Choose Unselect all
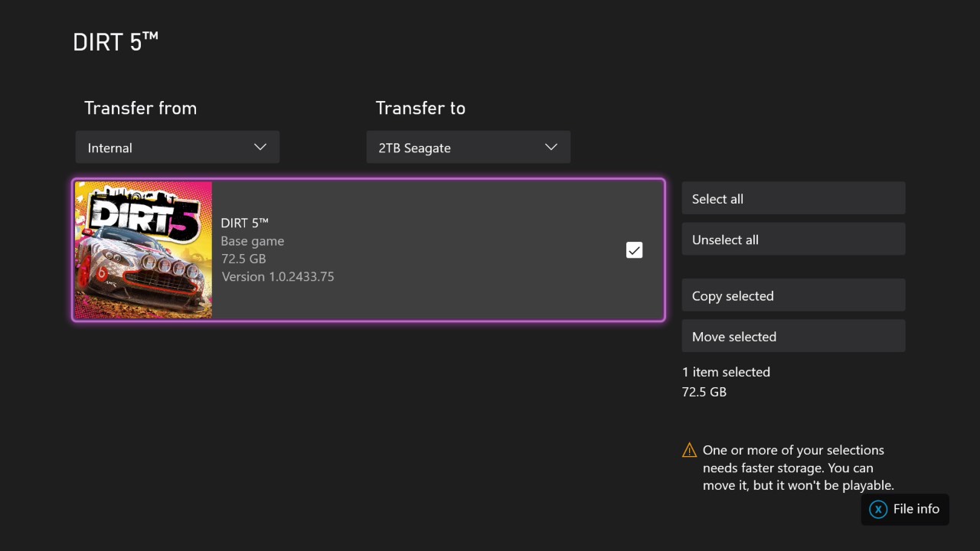 [x=793, y=239]
